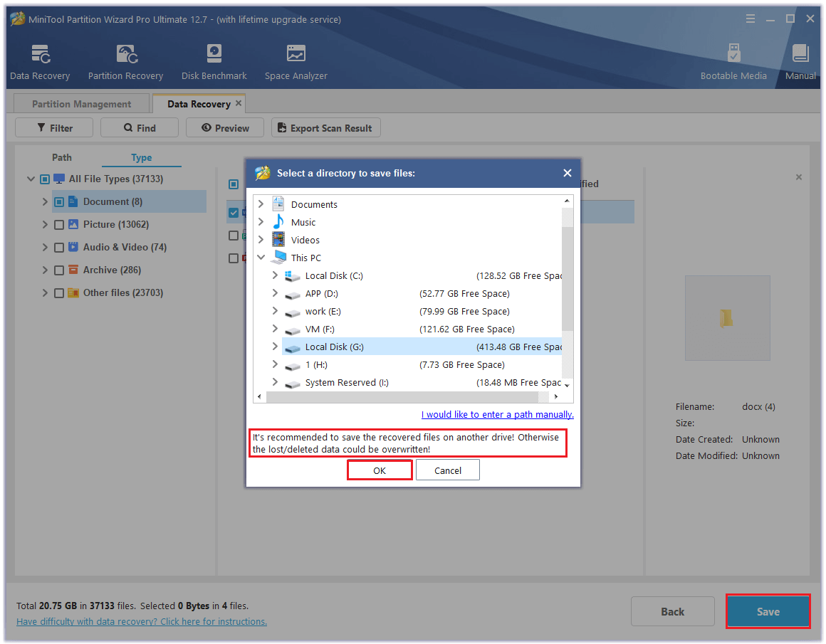
Task: Check the Archive (286) checkbox
Action: [59, 270]
